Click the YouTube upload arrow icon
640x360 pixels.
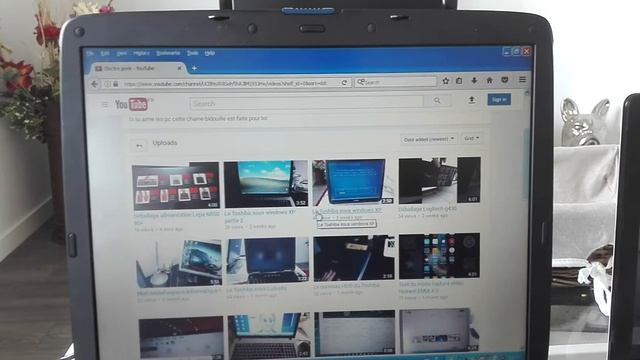coord(472,100)
